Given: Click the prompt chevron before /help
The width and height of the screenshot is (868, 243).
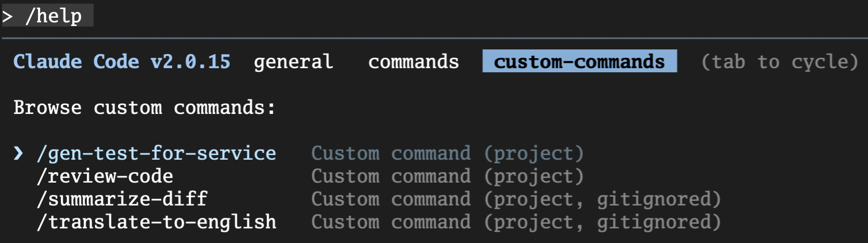Looking at the screenshot, I should click(7, 16).
